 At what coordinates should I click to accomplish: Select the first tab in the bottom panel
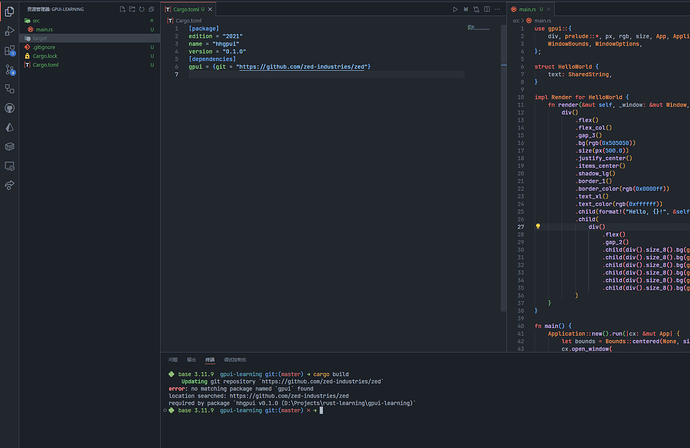tap(173, 360)
